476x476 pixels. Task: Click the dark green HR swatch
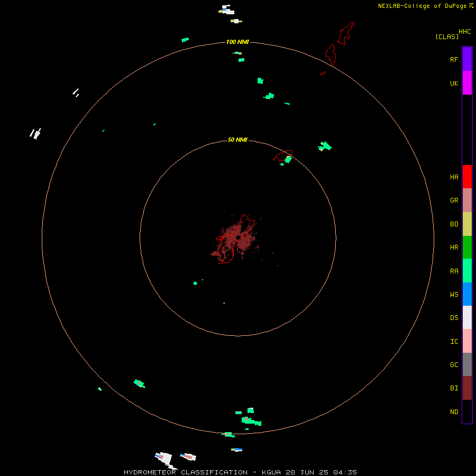pos(467,248)
